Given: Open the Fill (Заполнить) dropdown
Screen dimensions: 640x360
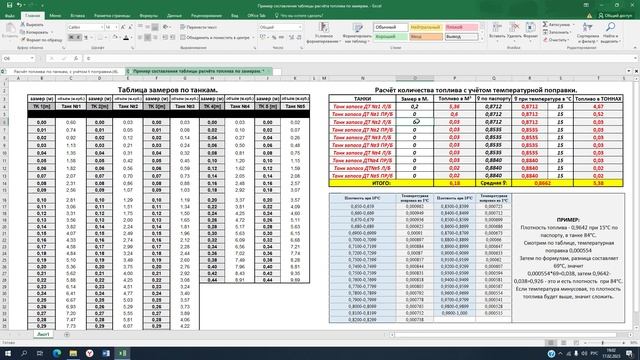Looking at the screenshot, I should pyautogui.click(x=557, y=32).
